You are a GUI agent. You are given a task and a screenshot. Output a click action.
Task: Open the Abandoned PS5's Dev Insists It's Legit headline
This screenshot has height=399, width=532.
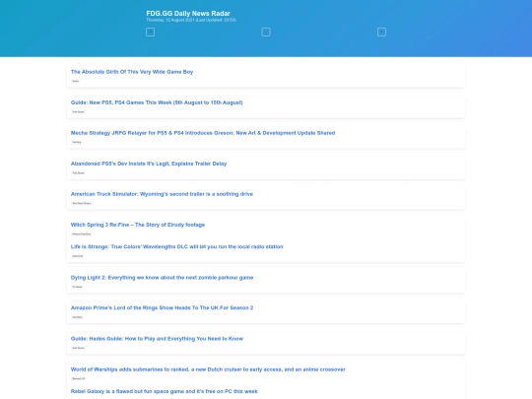coord(149,164)
